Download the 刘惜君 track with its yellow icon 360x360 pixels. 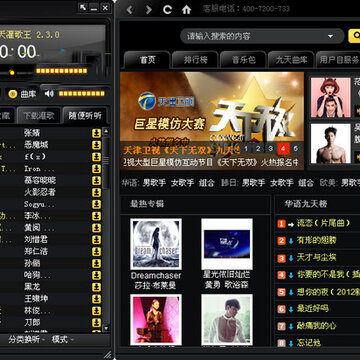(x=96, y=240)
